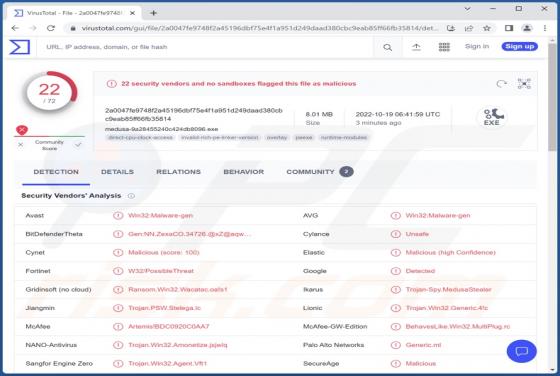The image size is (560, 376).
Task: Vote negative with community score X icon
Action: coord(21,145)
